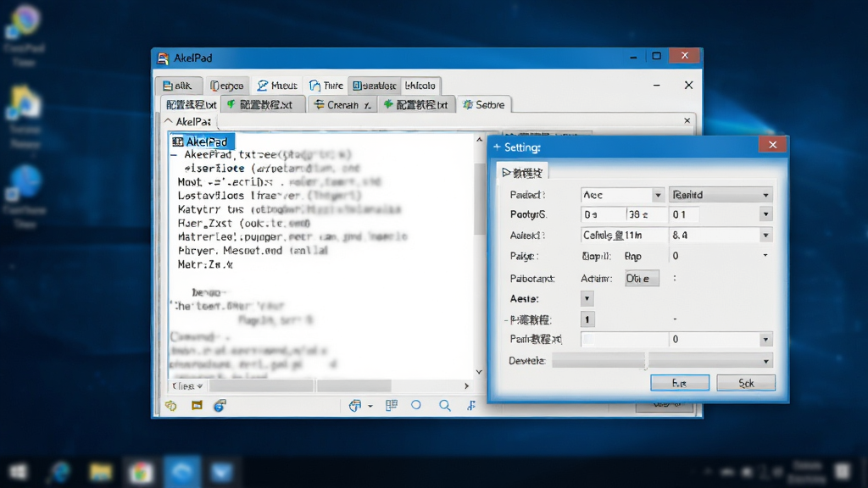Click the circle icon in bottom toolbar
Viewport: 868px width, 488px height.
click(x=416, y=405)
